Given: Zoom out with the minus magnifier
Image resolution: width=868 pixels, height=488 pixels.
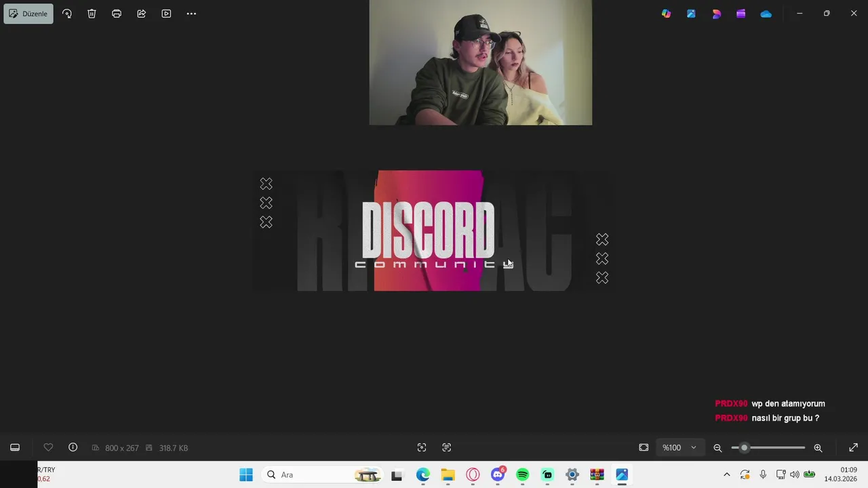Looking at the screenshot, I should (717, 447).
